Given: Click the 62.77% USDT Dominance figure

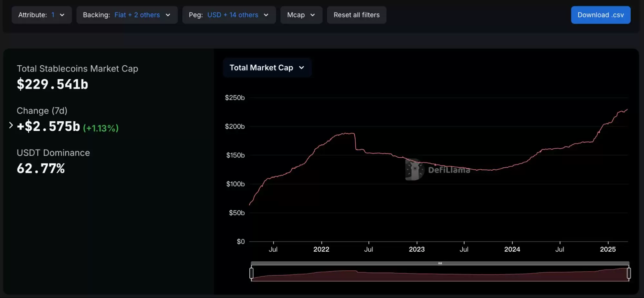Looking at the screenshot, I should point(41,168).
